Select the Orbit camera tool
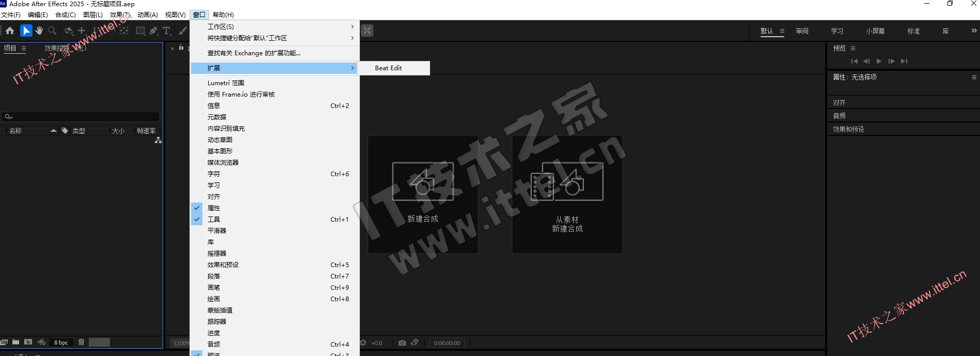Screen dimensions: 980x356 [68, 31]
